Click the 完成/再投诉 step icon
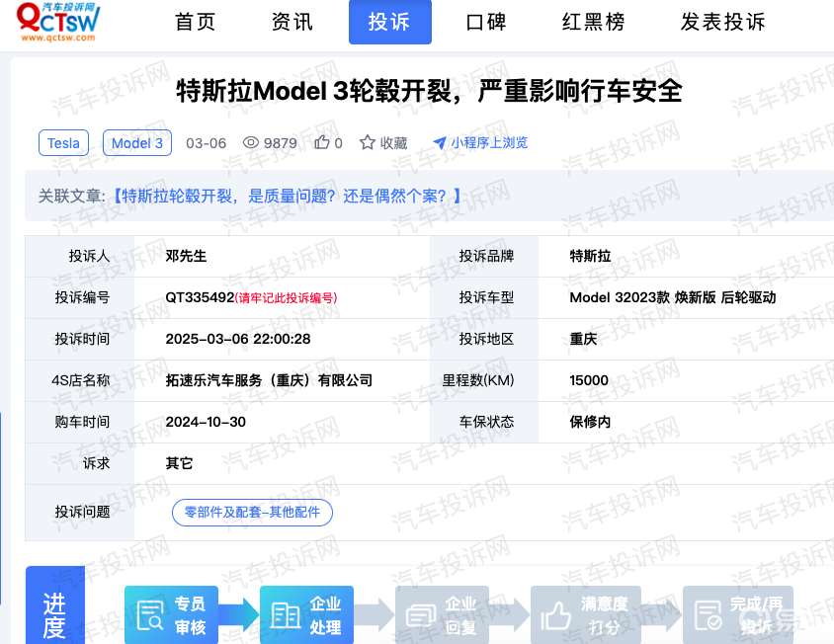 708,615
